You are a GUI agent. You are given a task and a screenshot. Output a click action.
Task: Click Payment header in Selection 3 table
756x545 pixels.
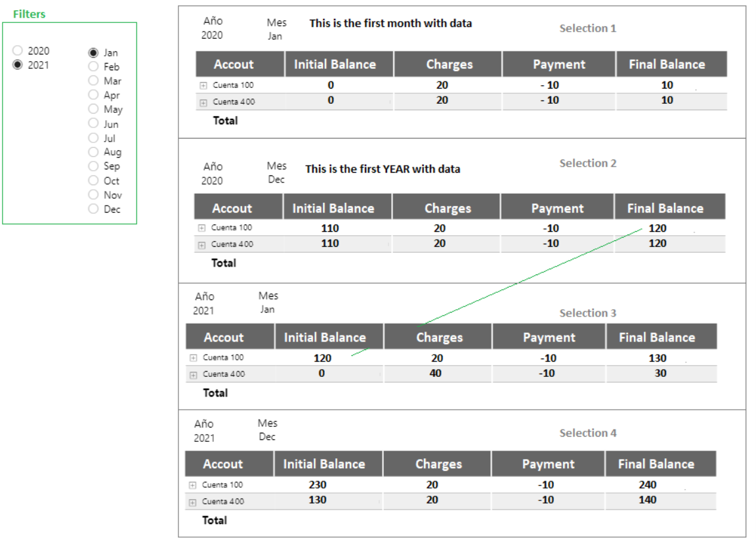point(549,337)
